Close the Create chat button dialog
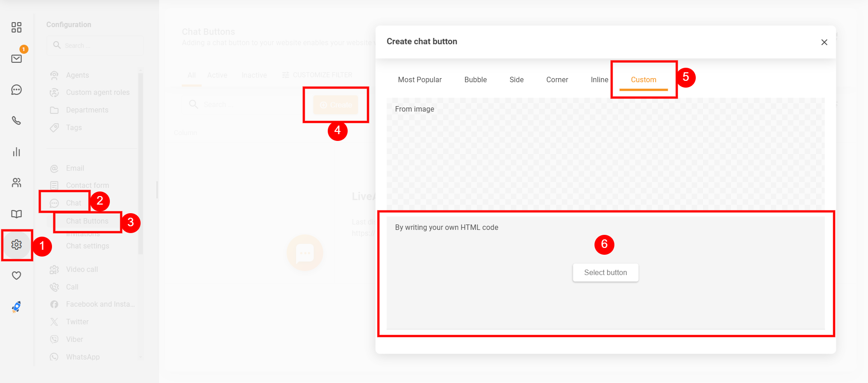The width and height of the screenshot is (868, 383). pos(824,42)
